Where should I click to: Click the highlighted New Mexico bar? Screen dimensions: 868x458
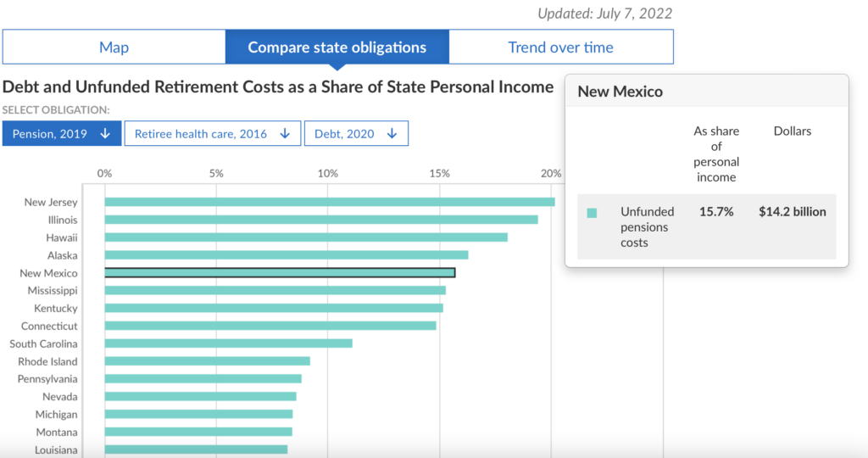click(280, 273)
